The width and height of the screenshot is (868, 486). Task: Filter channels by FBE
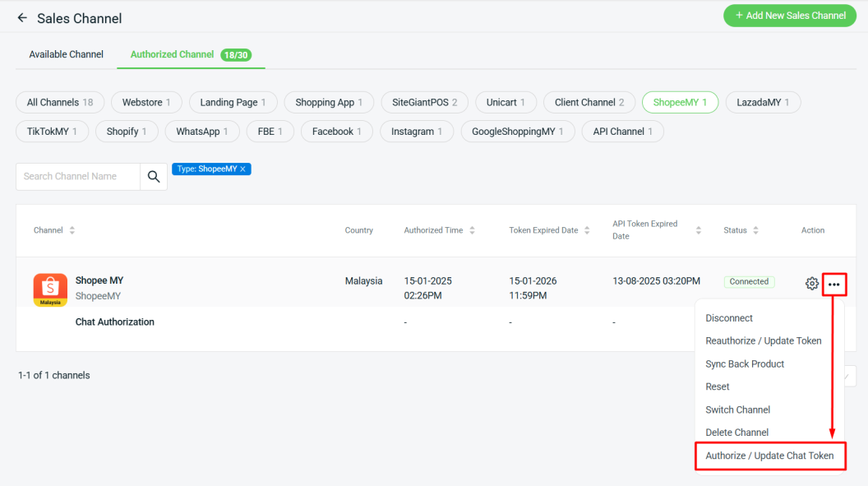click(x=270, y=132)
